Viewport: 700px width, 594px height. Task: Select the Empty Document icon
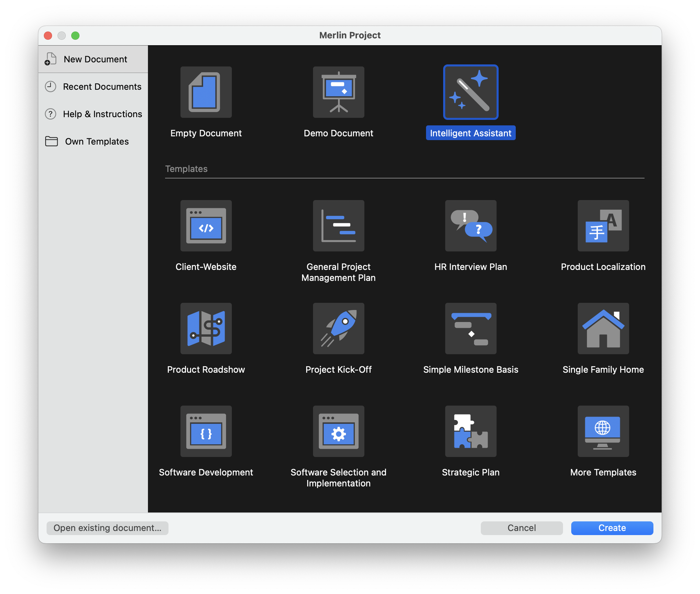(205, 92)
